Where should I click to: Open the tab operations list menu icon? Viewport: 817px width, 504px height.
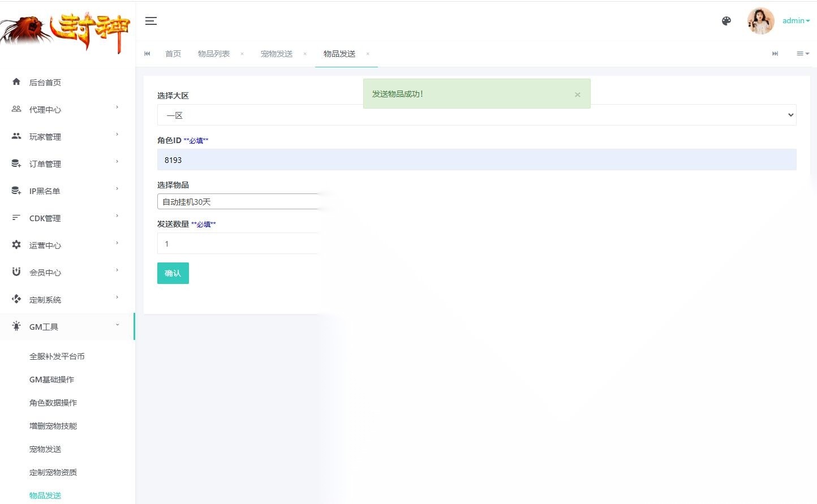[x=802, y=54]
